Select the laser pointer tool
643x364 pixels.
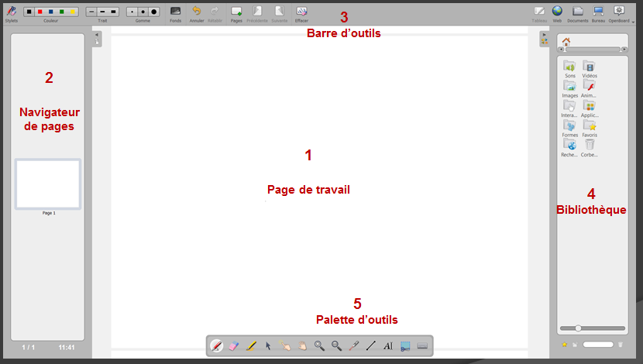pos(353,346)
